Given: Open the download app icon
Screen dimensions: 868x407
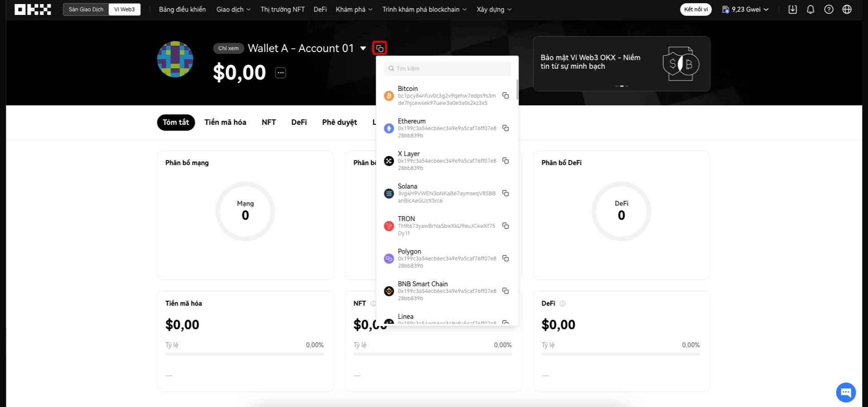Looking at the screenshot, I should tap(793, 9).
